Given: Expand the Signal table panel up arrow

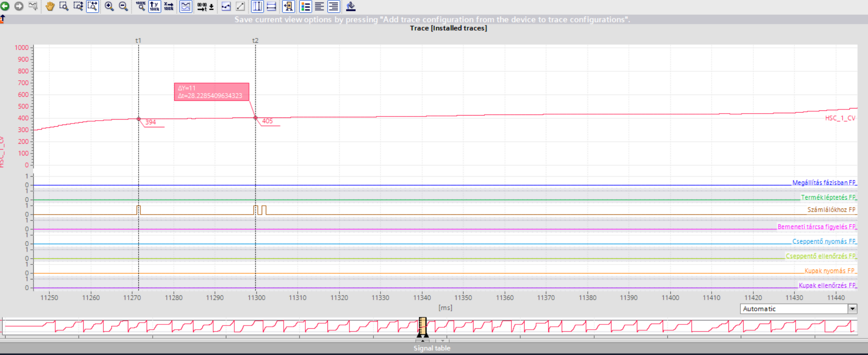Looking at the screenshot, I should (422, 340).
